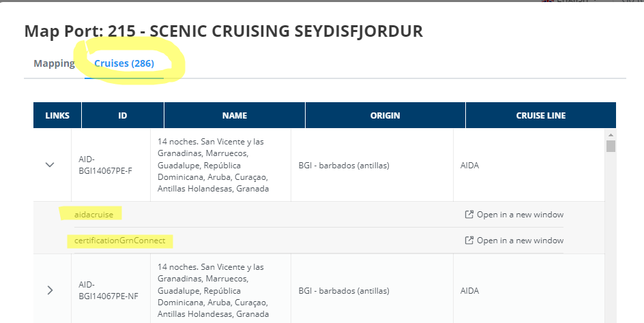
Task: Click the CRUISE LINE column header
Action: click(x=540, y=116)
